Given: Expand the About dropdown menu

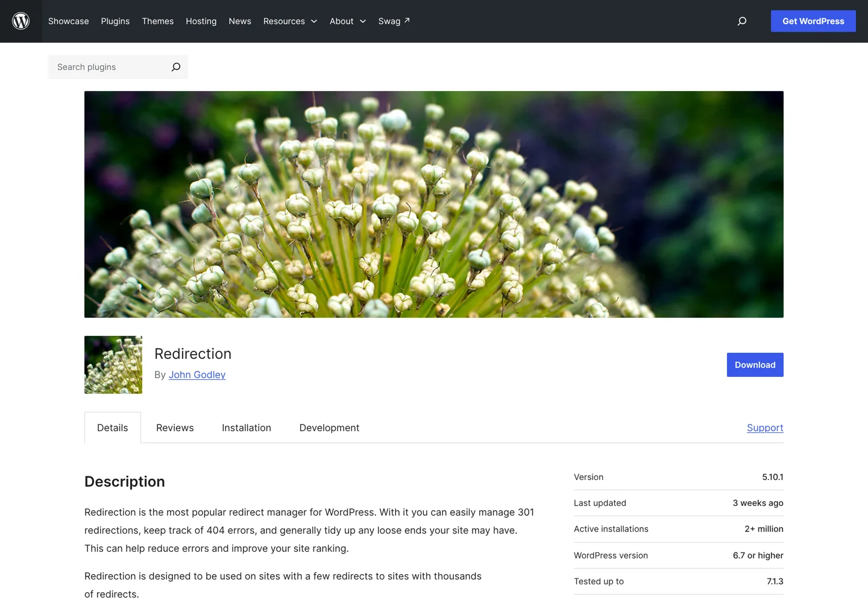Looking at the screenshot, I should point(348,21).
